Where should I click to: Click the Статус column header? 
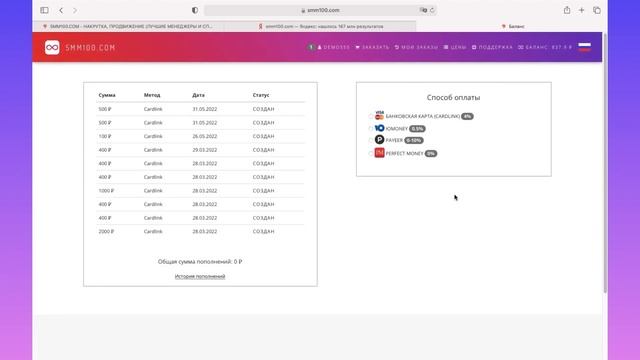(261, 95)
